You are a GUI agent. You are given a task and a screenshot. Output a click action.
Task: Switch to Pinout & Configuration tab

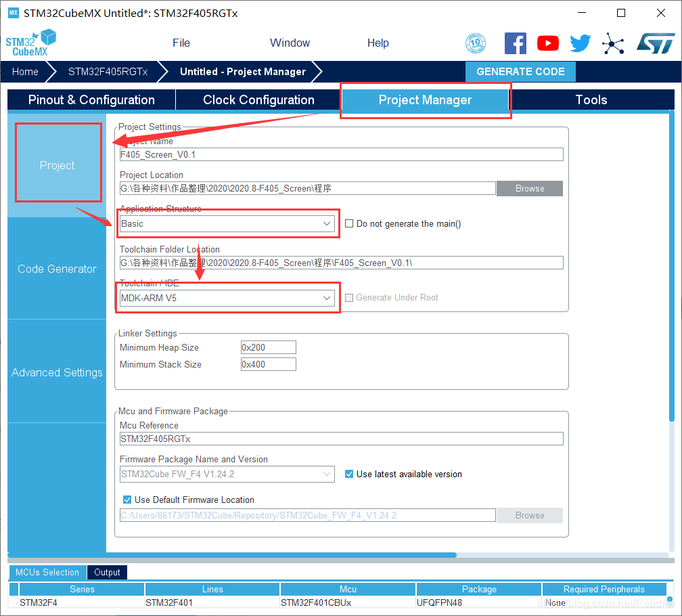pyautogui.click(x=91, y=100)
